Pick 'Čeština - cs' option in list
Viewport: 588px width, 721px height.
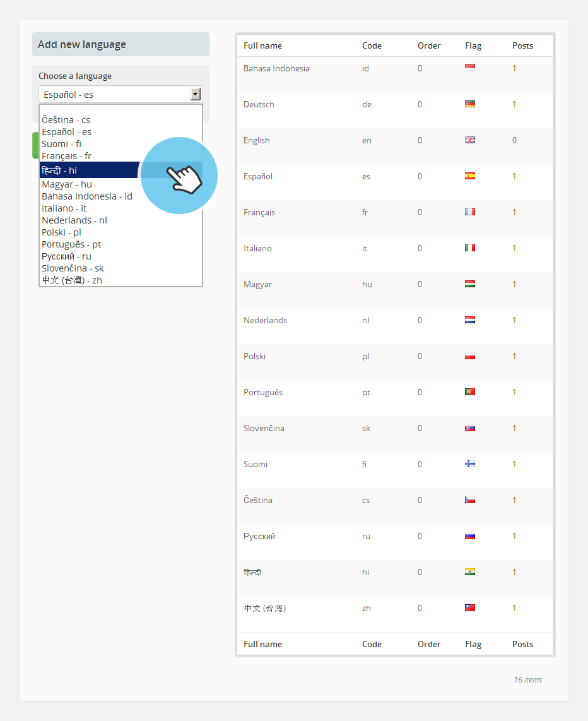pyautogui.click(x=66, y=119)
